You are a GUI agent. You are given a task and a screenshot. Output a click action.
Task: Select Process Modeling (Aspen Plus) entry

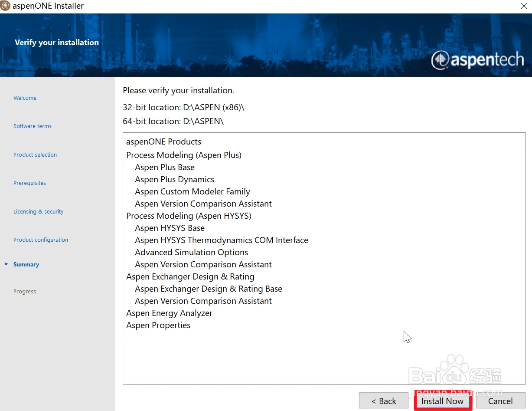(x=184, y=155)
